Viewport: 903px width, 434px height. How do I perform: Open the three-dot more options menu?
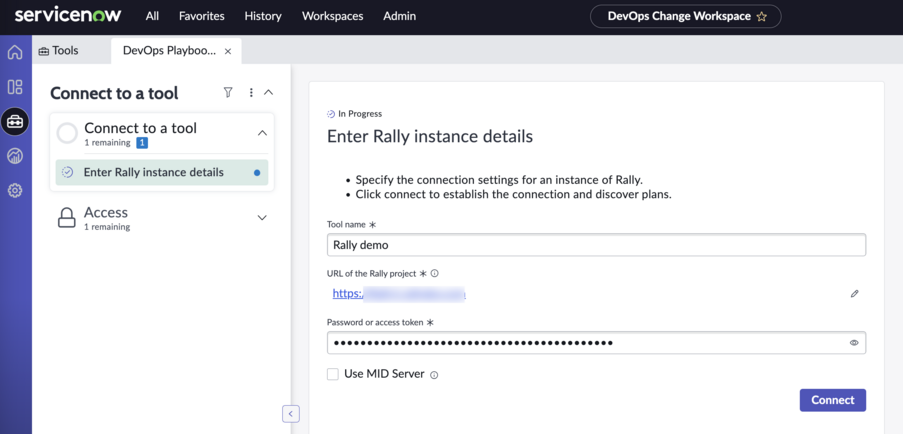[251, 92]
